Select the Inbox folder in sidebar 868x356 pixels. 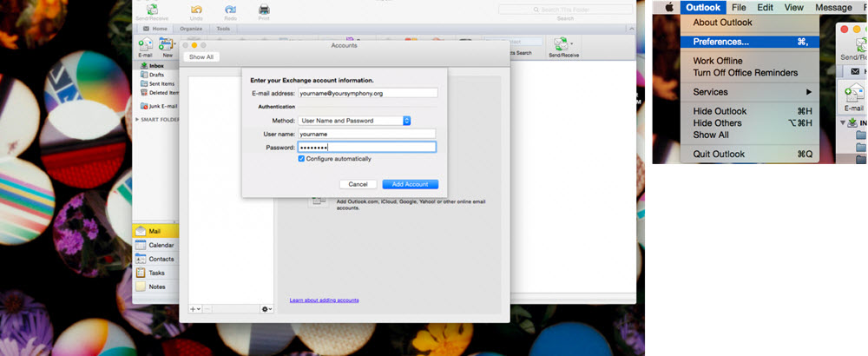click(156, 66)
